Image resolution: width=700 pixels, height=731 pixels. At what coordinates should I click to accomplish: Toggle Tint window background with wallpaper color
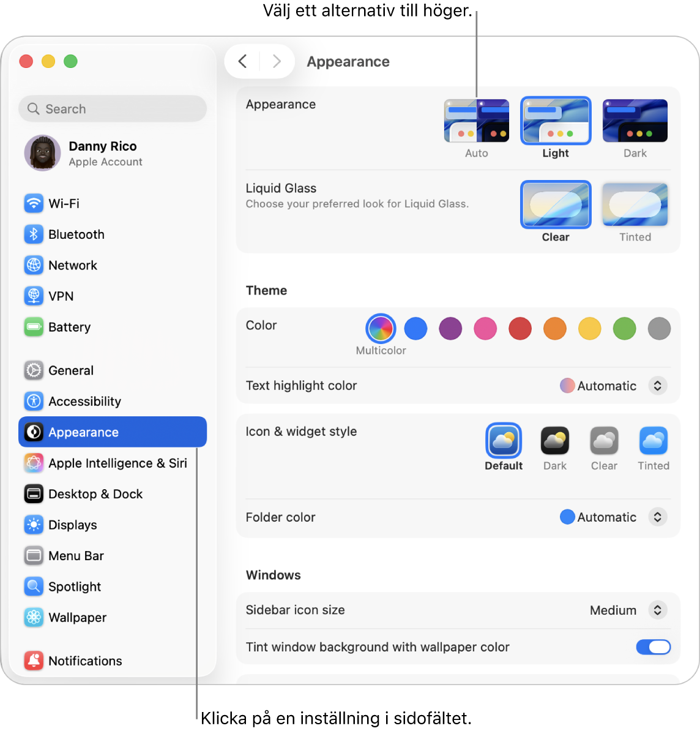point(653,647)
